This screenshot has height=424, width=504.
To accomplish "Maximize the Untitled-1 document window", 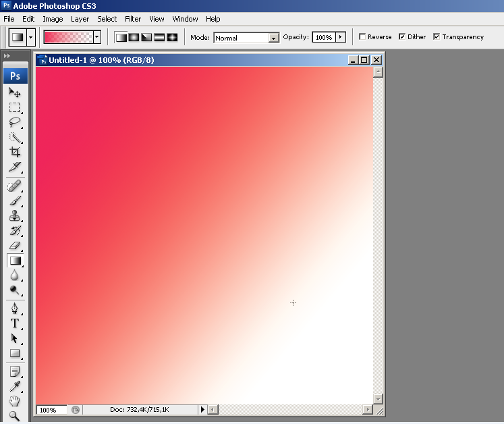I will point(364,60).
